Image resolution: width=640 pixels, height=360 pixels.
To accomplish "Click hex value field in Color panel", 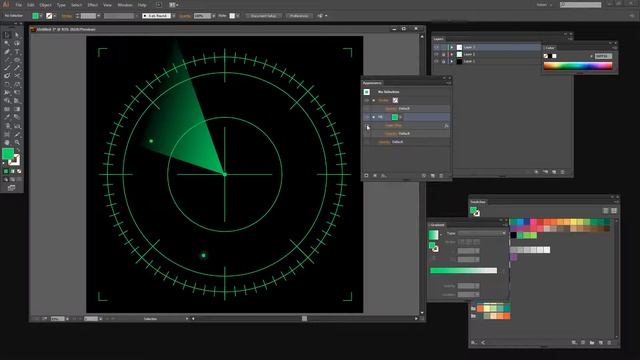I will pos(603,56).
